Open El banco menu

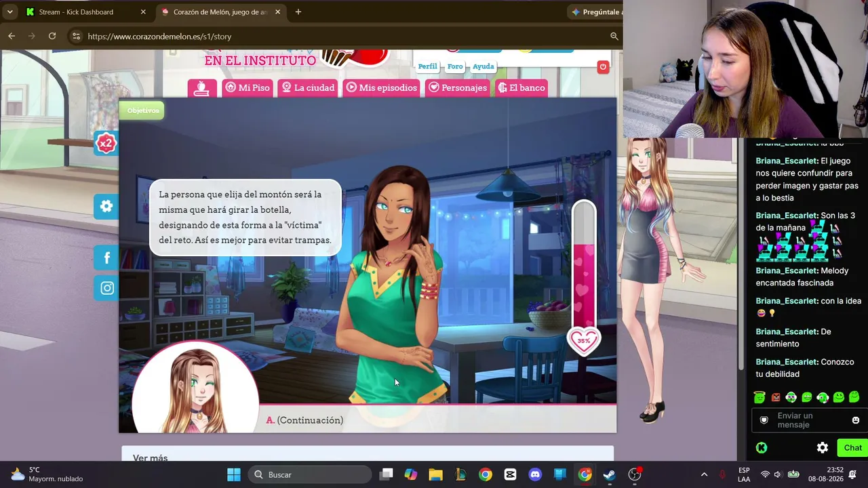(x=521, y=88)
